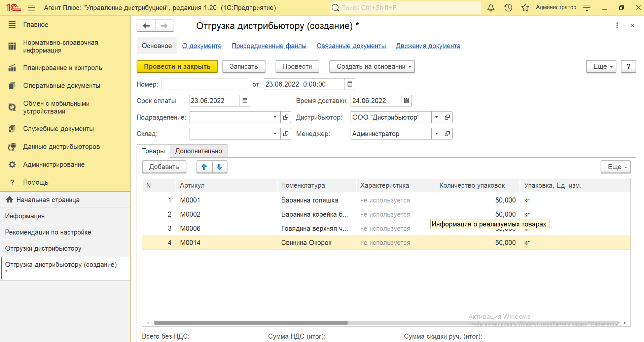Click Обмен с мобильными устройствами icon
The width and height of the screenshot is (644, 342).
pos(12,107)
